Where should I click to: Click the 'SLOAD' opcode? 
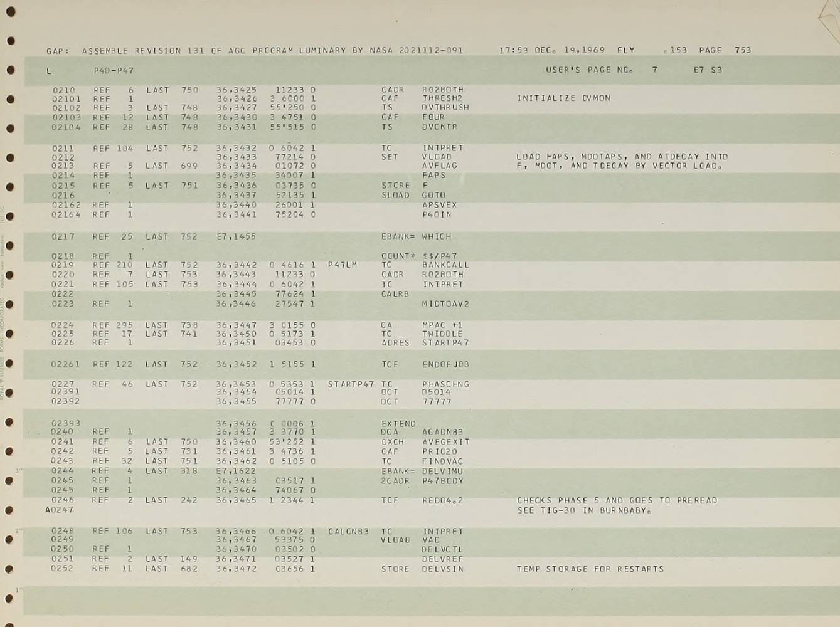(x=395, y=195)
